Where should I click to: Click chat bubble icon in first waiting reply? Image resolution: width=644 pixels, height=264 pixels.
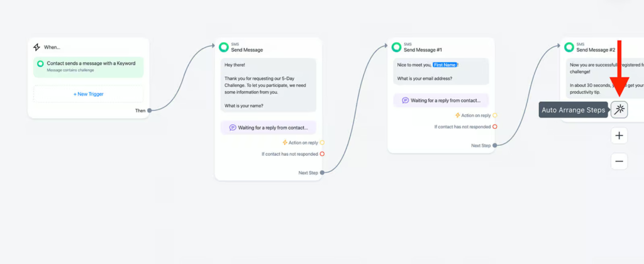pos(233,128)
